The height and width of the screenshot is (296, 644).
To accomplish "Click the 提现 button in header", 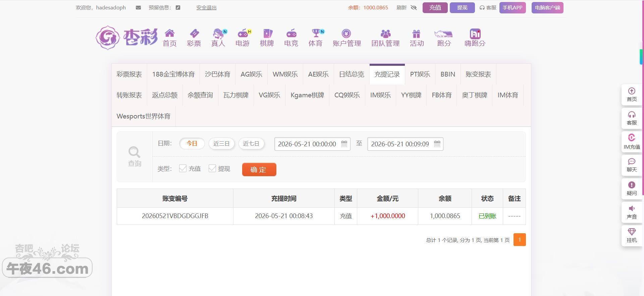I will (462, 8).
